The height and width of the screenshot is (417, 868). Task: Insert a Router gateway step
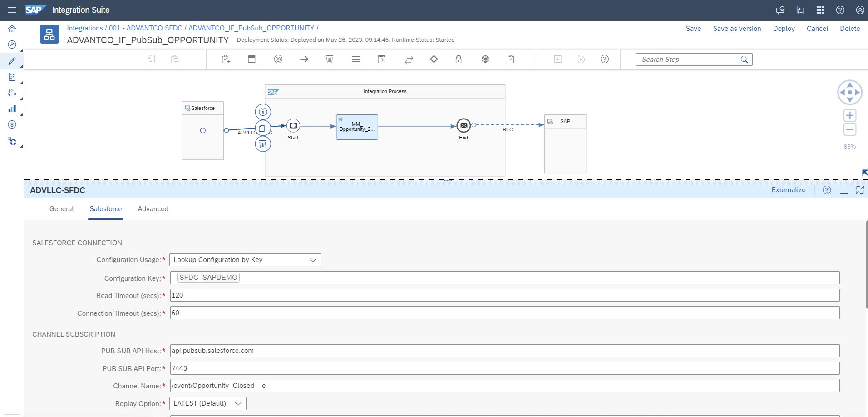point(434,59)
